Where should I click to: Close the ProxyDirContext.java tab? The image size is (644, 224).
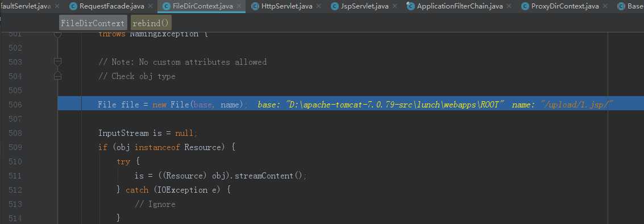(605, 7)
